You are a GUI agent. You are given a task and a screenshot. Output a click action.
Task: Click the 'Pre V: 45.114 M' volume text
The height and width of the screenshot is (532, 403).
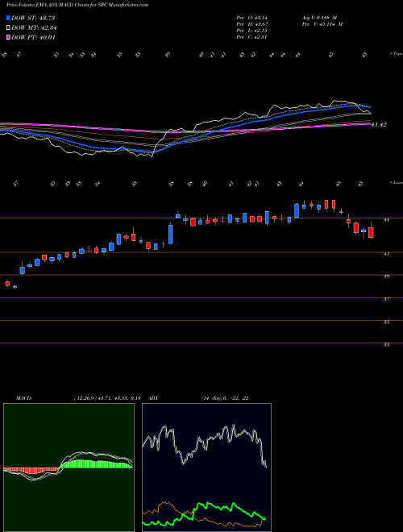coord(322,24)
